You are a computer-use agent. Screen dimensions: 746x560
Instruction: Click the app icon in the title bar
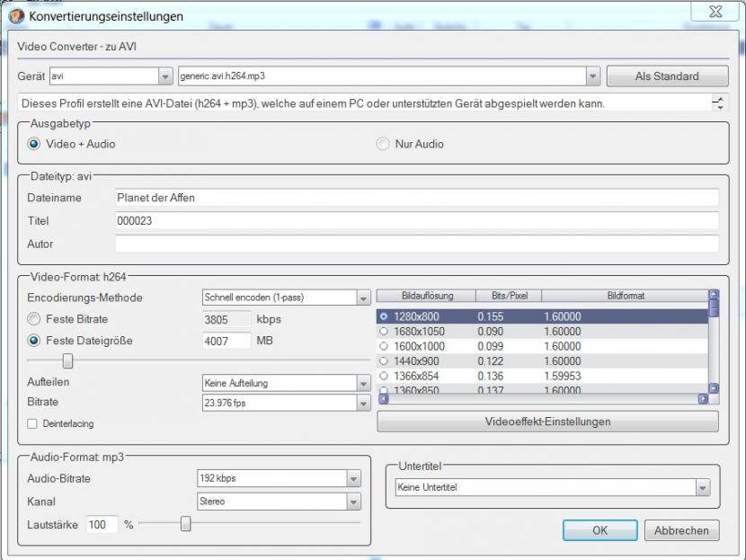[x=15, y=16]
